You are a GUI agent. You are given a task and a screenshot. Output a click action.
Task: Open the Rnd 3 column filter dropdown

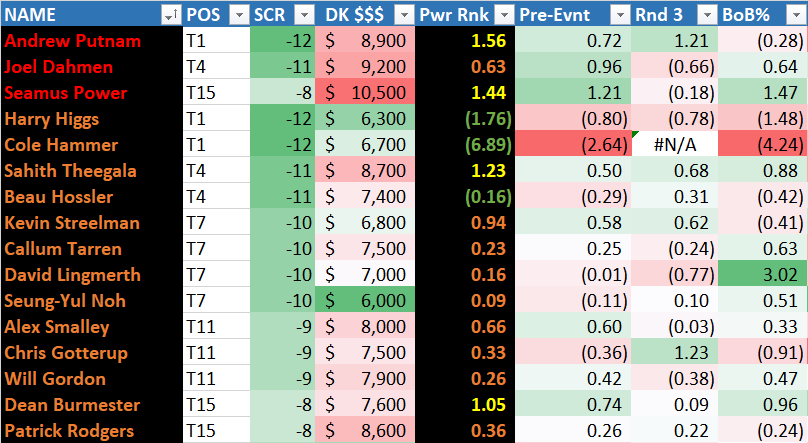[707, 15]
